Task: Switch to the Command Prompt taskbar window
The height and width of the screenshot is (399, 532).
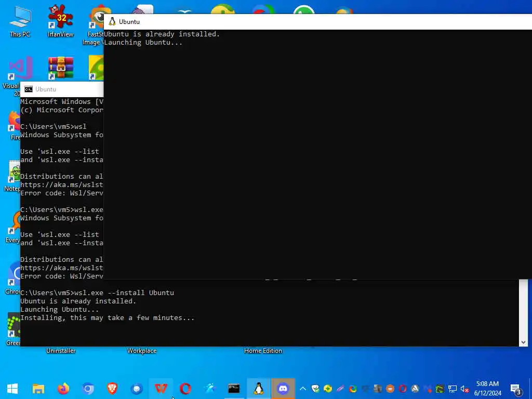Action: 234,389
